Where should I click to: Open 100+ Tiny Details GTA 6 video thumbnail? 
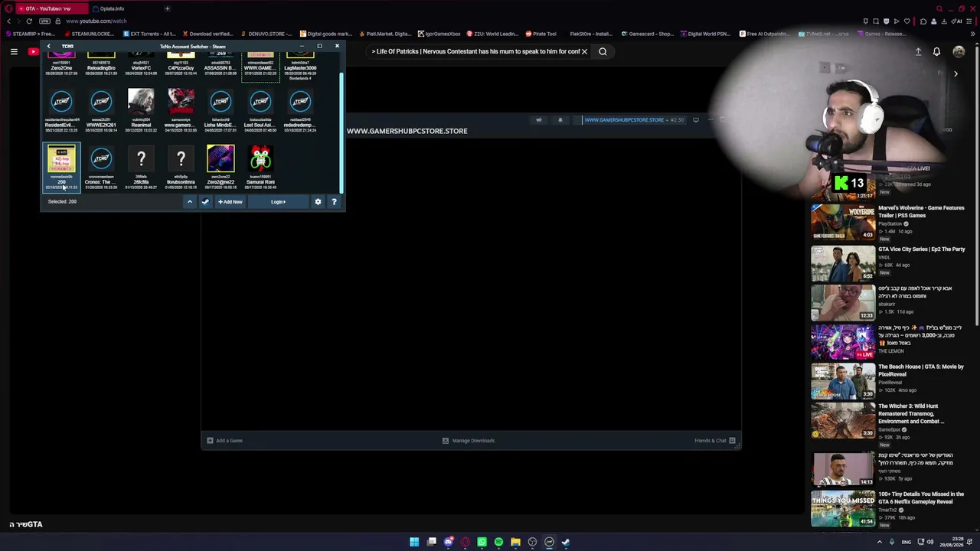tap(843, 509)
